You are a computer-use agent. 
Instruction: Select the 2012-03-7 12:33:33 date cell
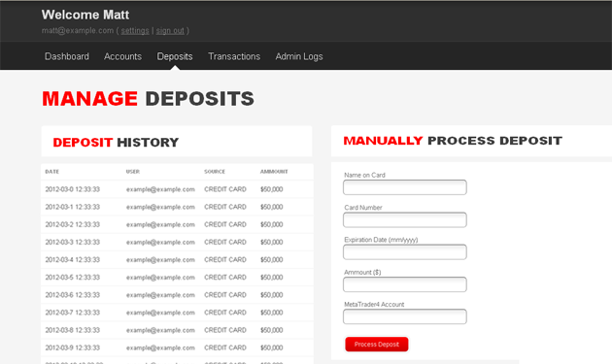click(73, 313)
